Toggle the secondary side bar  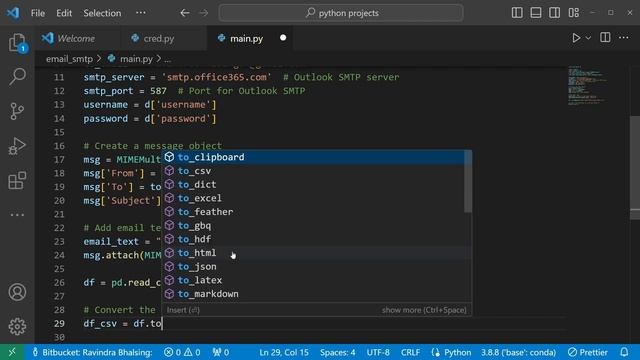click(554, 13)
